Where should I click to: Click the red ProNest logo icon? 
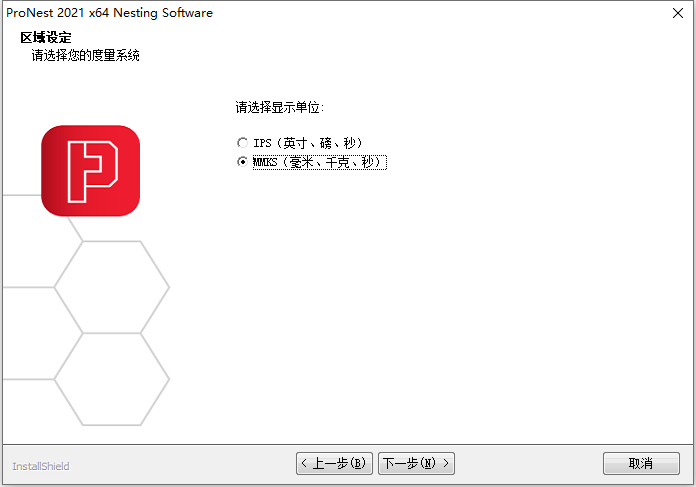coord(91,170)
